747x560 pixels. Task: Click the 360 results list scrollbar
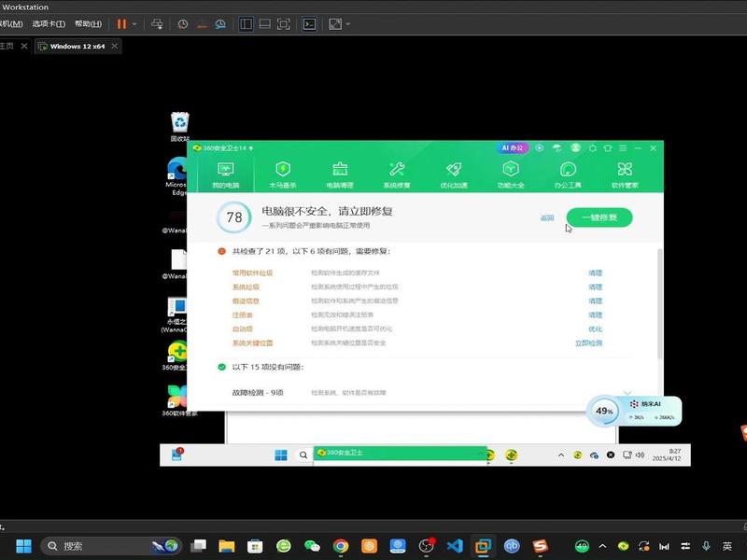tap(660, 304)
